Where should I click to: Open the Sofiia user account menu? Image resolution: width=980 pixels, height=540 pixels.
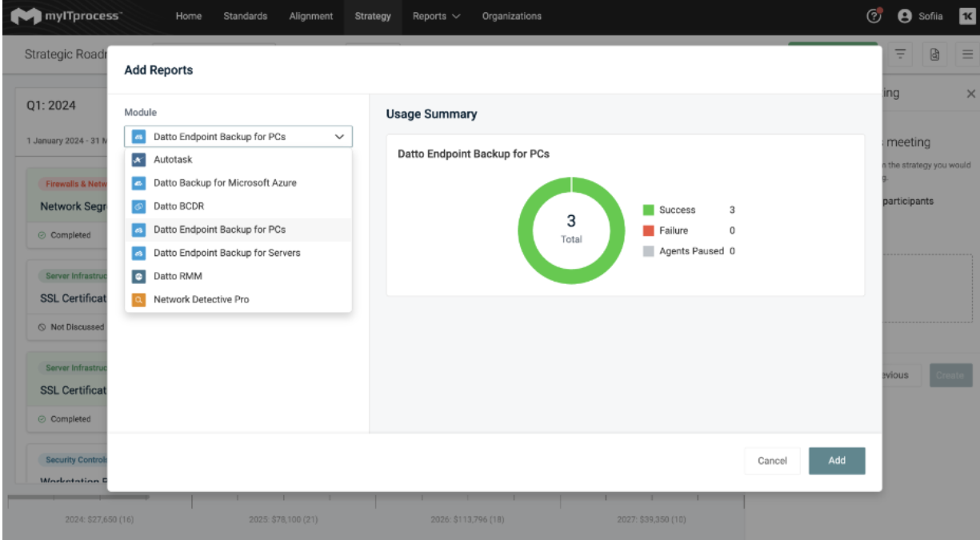(920, 16)
